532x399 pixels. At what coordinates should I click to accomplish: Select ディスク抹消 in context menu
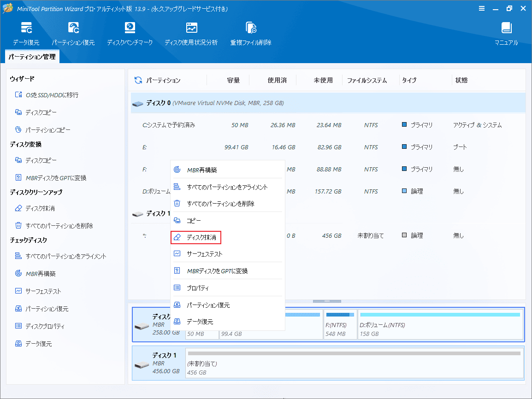click(x=196, y=237)
